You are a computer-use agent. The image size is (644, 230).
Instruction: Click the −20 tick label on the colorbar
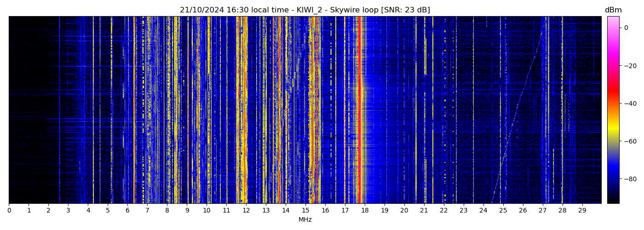click(x=630, y=66)
